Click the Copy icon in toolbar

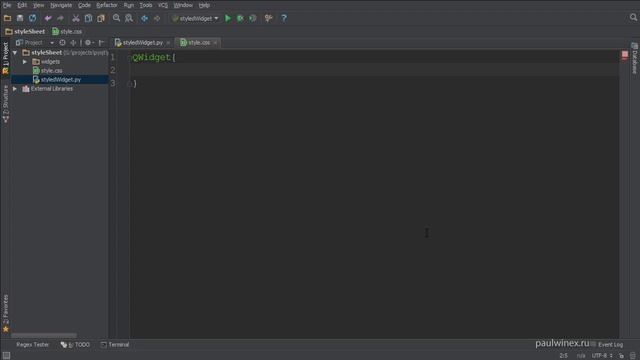click(88, 18)
